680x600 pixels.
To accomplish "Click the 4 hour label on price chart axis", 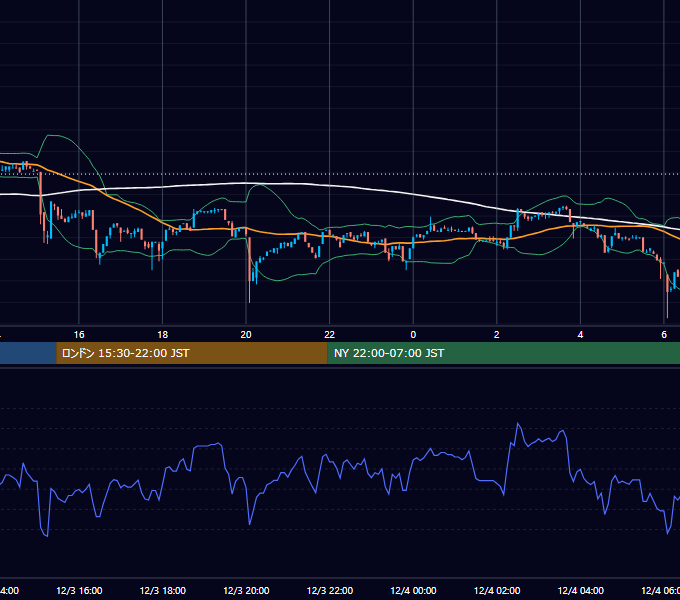I will 580,335.
